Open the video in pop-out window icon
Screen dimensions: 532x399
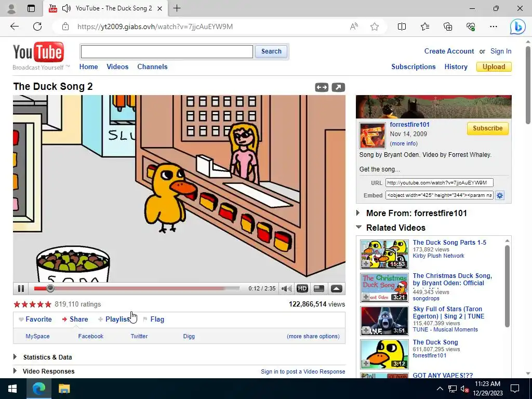point(338,87)
